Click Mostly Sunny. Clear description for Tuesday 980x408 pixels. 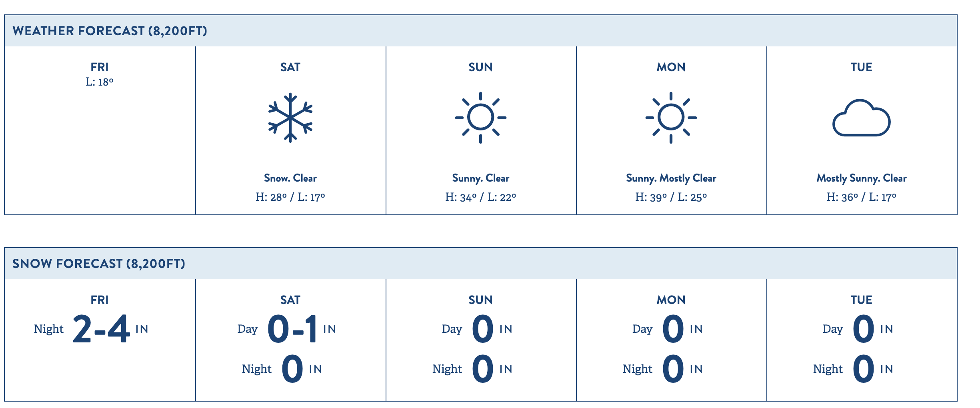tap(861, 178)
